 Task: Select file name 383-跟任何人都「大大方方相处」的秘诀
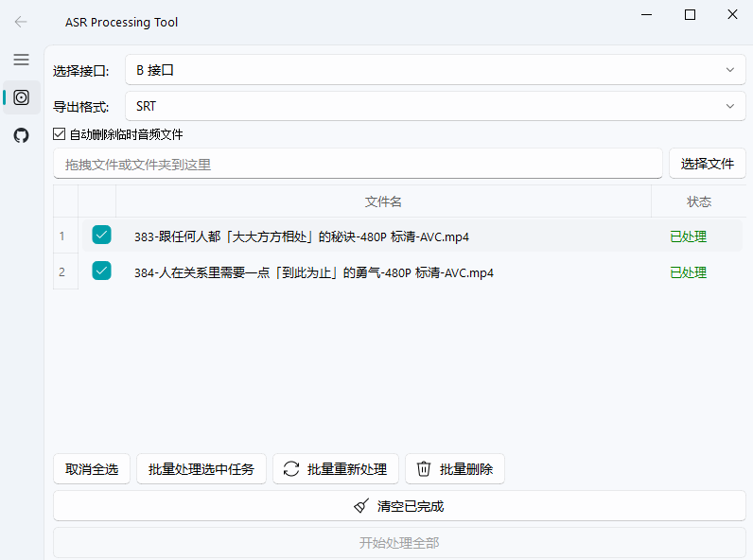pyautogui.click(x=302, y=236)
